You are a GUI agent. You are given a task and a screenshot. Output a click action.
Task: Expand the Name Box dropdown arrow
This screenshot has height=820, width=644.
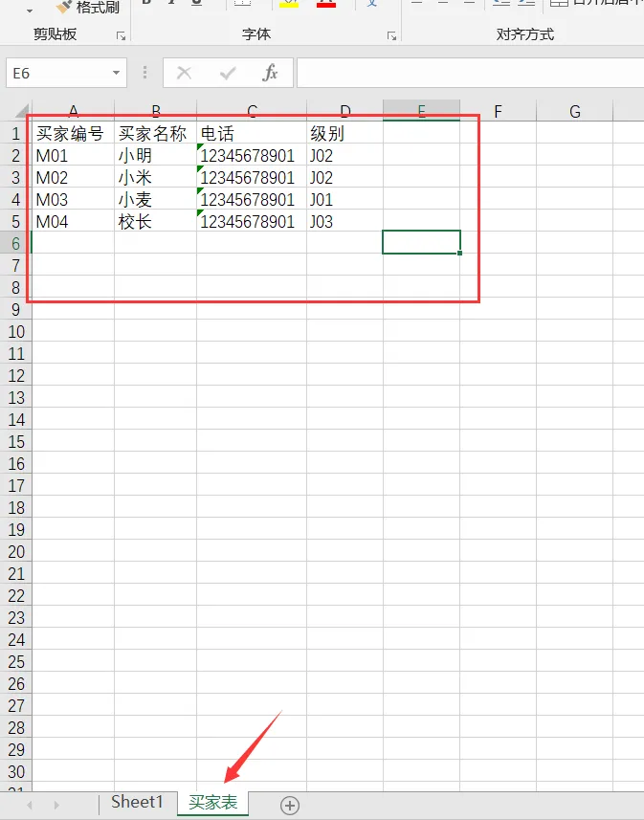116,73
